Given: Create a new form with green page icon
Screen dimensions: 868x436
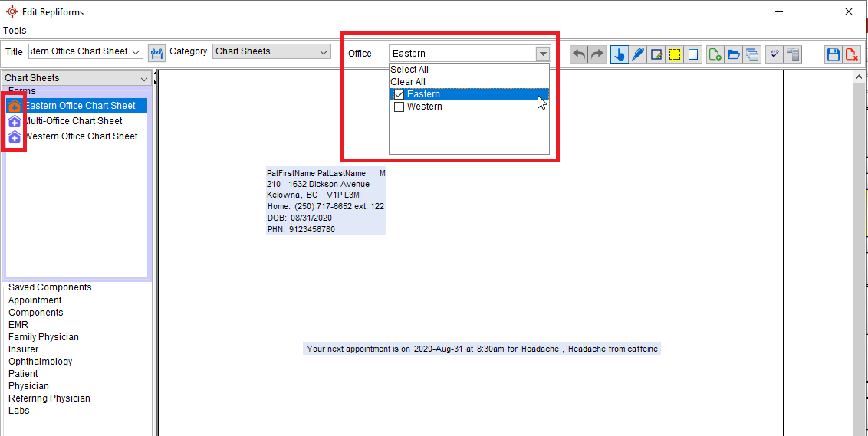Looking at the screenshot, I should [715, 54].
